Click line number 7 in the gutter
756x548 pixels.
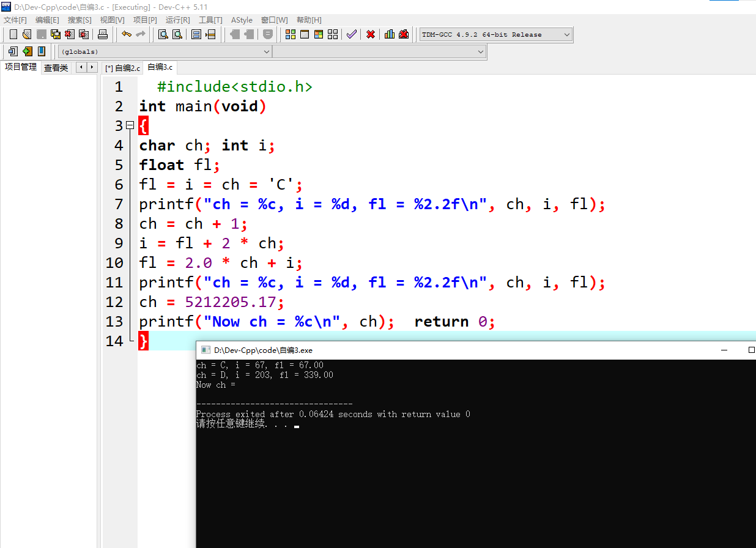[118, 204]
